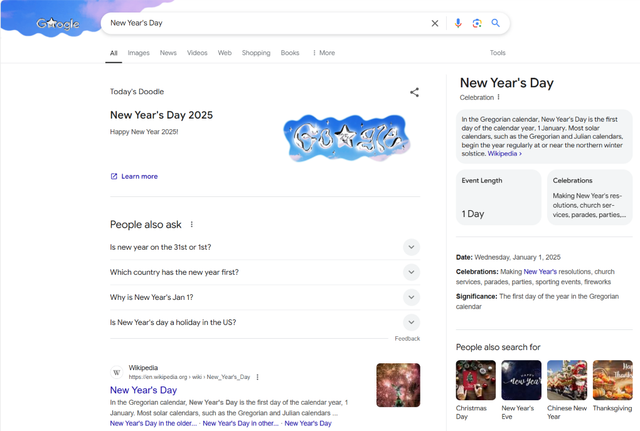Click the blue magnifier search button
640x431 pixels.
[496, 23]
